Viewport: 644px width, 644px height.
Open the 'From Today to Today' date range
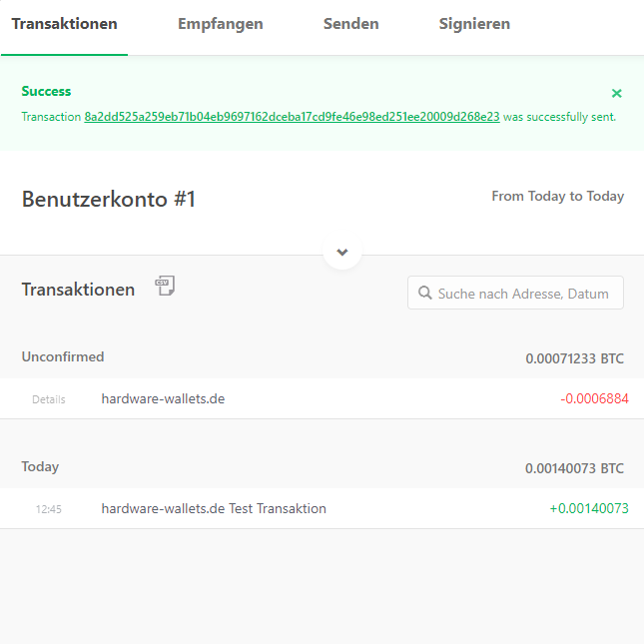coord(557,197)
